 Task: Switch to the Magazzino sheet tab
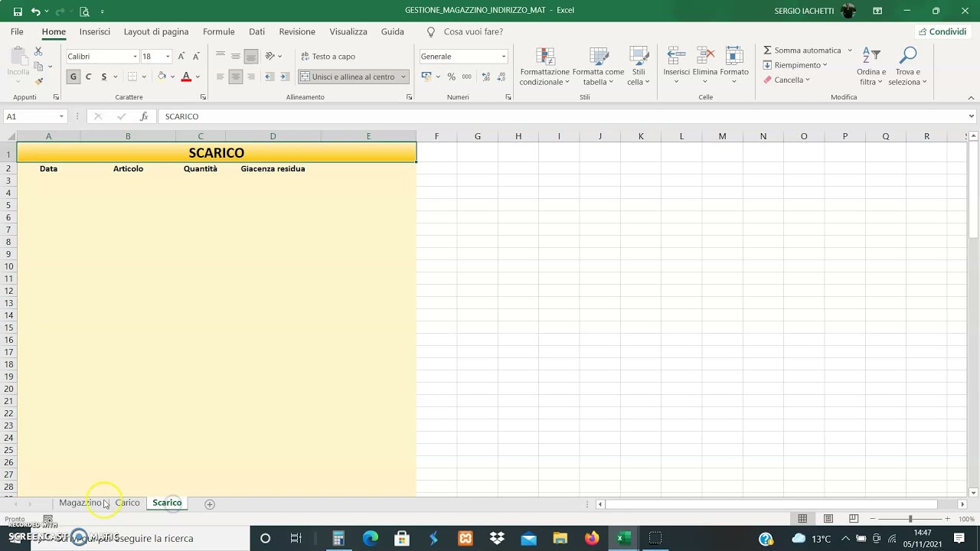pos(80,503)
